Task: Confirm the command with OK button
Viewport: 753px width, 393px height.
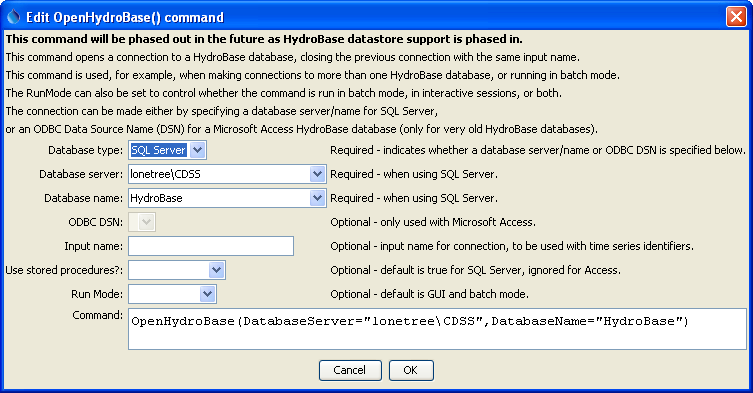Action: 411,370
